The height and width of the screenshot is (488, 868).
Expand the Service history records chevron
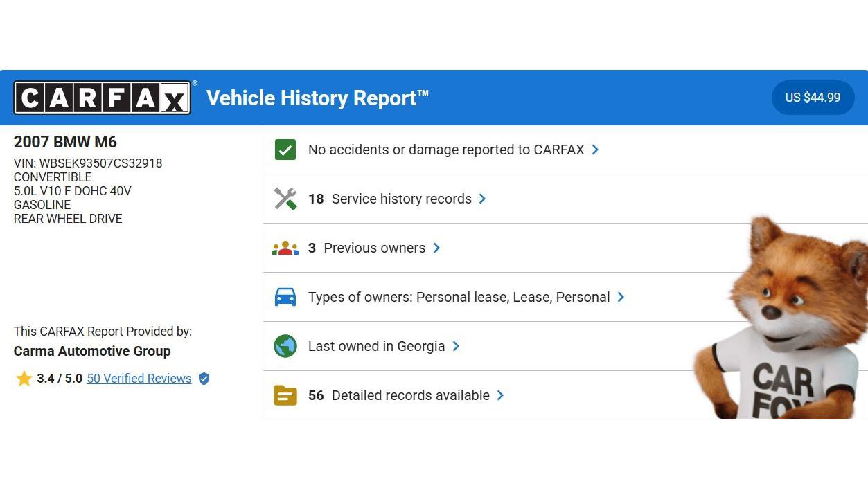(482, 199)
